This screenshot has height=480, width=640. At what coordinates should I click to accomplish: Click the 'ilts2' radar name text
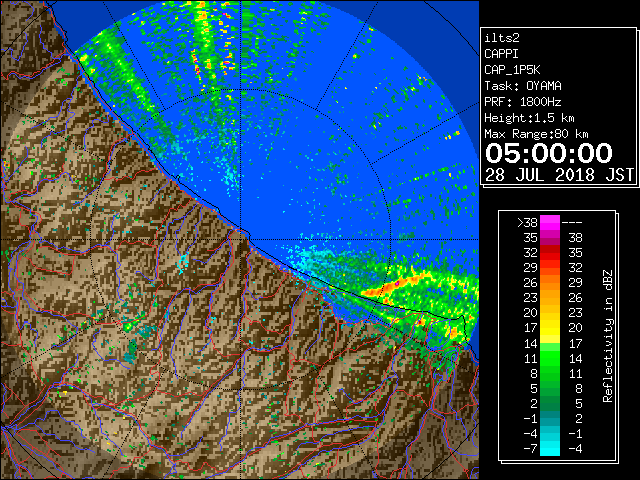(x=502, y=38)
